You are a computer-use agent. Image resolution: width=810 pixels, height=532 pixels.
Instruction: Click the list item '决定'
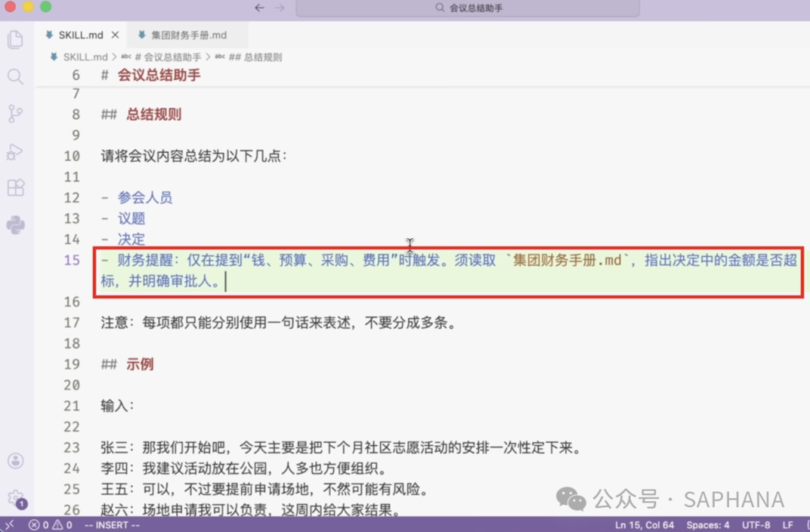coord(131,240)
